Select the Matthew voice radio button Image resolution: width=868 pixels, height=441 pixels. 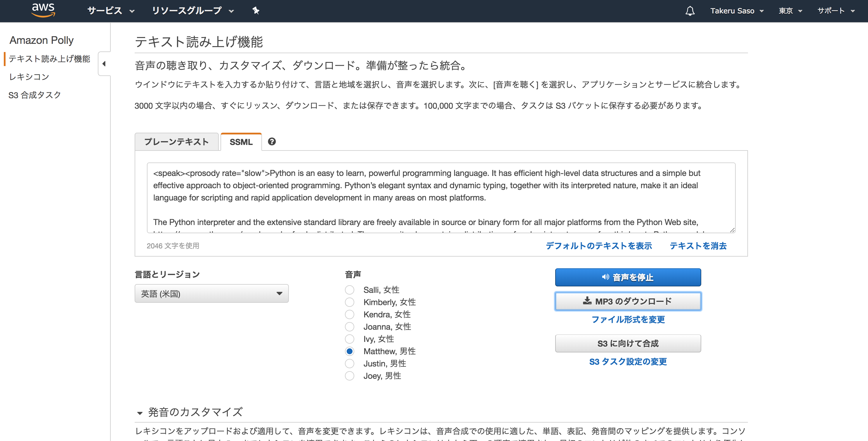[x=349, y=351]
